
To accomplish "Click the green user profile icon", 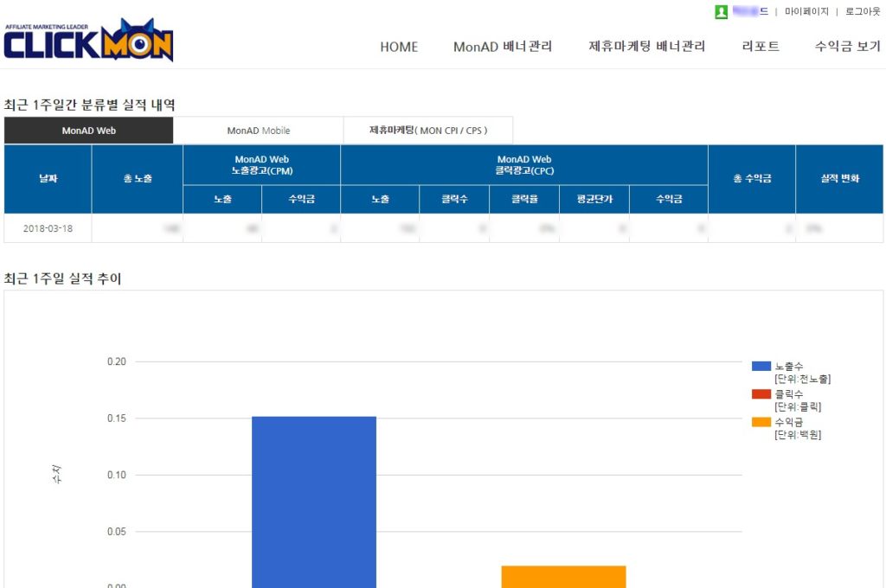I will click(721, 11).
